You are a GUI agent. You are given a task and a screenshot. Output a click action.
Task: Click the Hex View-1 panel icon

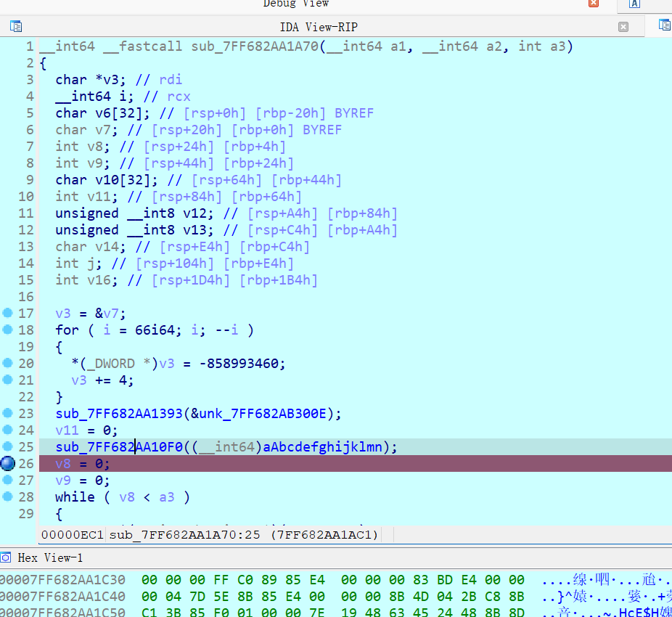6,557
